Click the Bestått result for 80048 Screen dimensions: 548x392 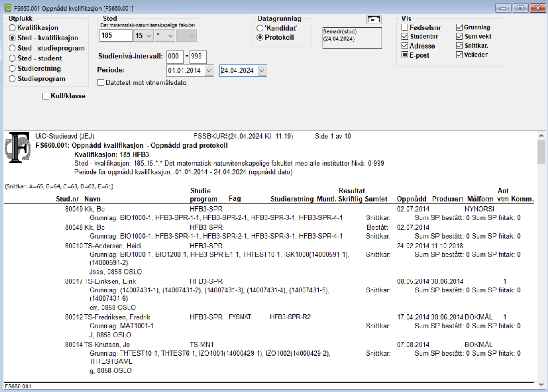[377, 228]
